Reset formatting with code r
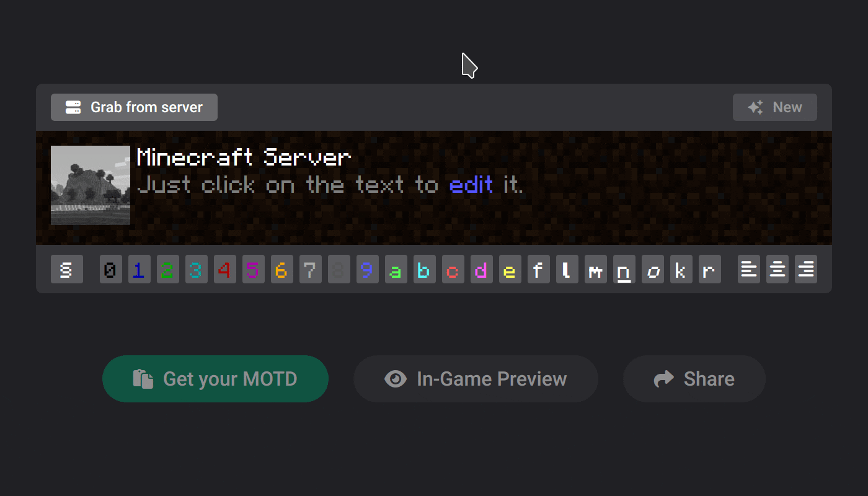Image resolution: width=868 pixels, height=496 pixels. [710, 270]
